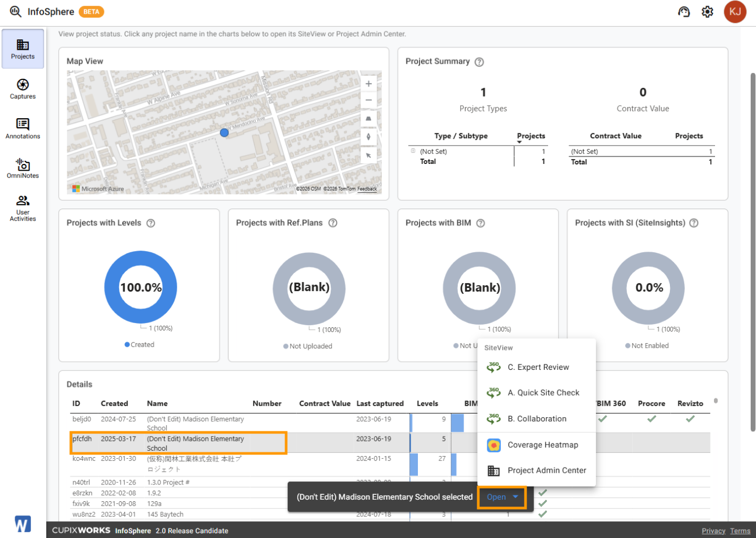Select OmniNotes in the sidebar
Image resolution: width=756 pixels, height=538 pixels.
coord(23,168)
